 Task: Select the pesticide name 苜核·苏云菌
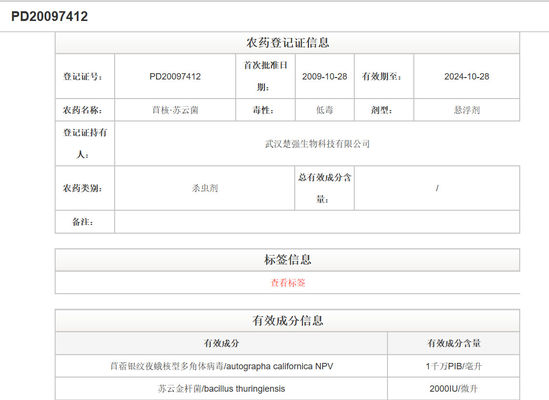(x=175, y=110)
